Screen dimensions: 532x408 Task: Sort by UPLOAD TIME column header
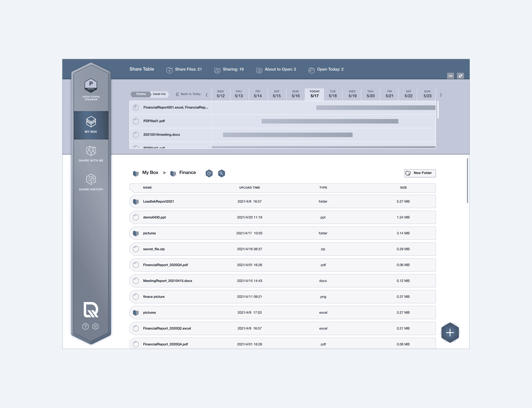249,188
